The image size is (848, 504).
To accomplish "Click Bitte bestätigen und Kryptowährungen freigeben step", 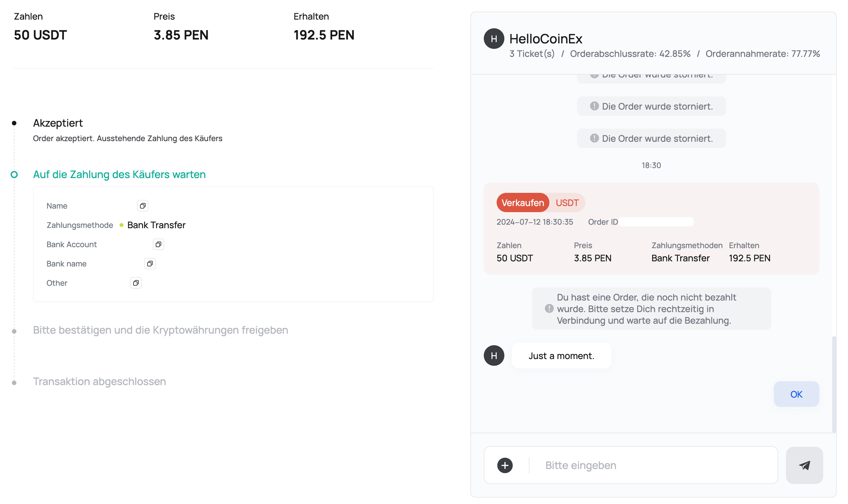I will (x=160, y=330).
